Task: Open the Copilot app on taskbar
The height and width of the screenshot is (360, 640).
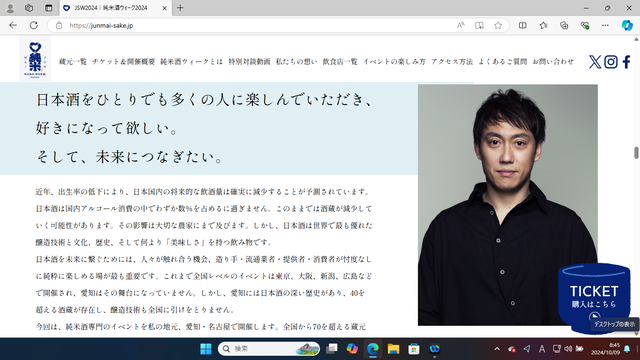Action: [352, 349]
